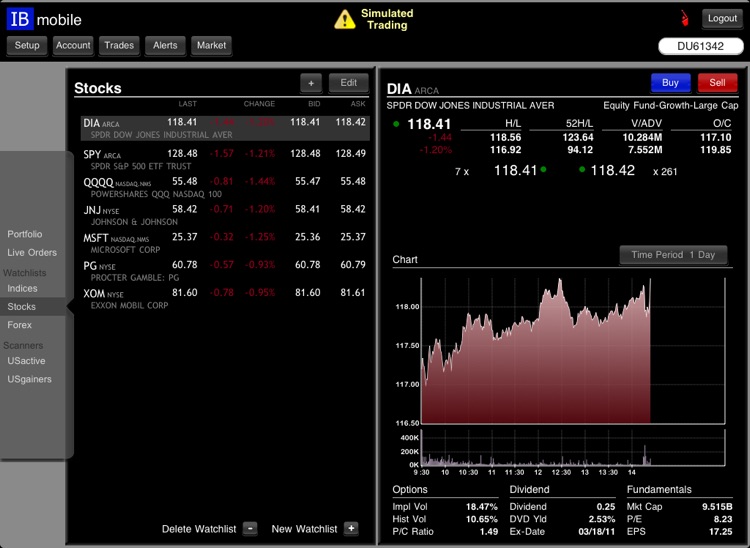Open Live Orders in the sidebar
The image size is (750, 548).
(x=32, y=252)
